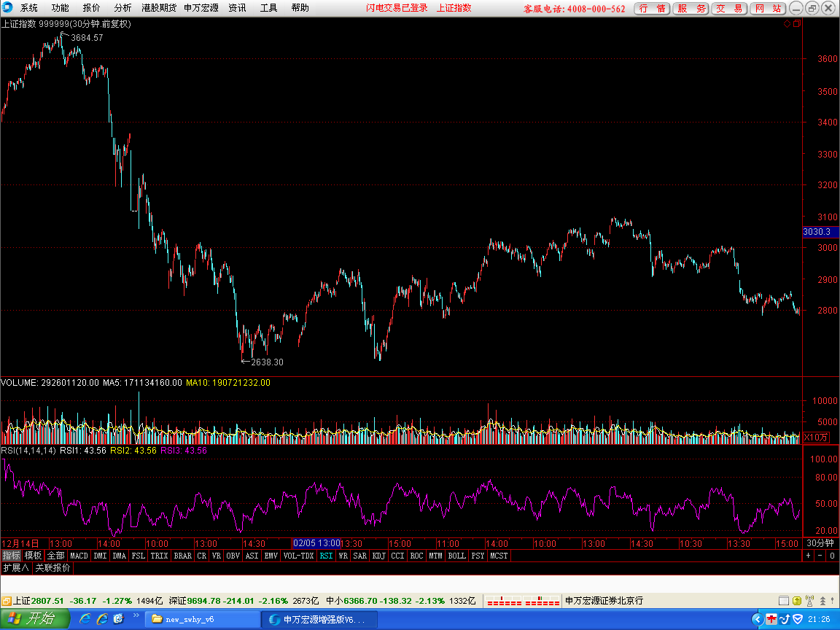Switch indicator to KDJ
This screenshot has width=840, height=630.
378,556
